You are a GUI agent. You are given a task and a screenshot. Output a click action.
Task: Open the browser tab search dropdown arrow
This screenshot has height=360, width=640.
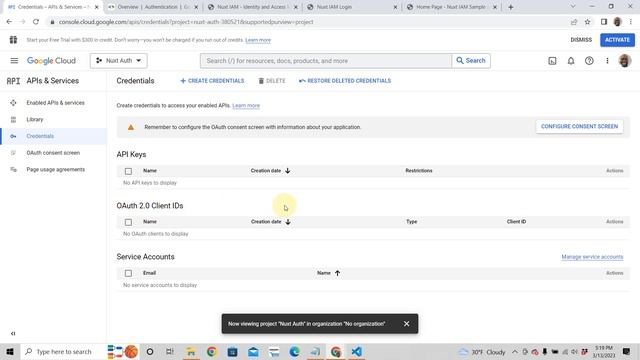573,7
